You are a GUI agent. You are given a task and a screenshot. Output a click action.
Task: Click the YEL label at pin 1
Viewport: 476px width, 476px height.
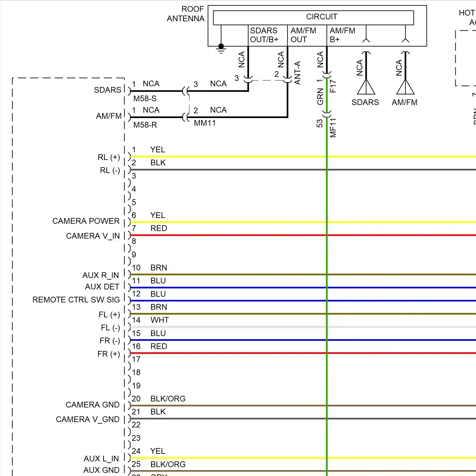click(x=158, y=149)
